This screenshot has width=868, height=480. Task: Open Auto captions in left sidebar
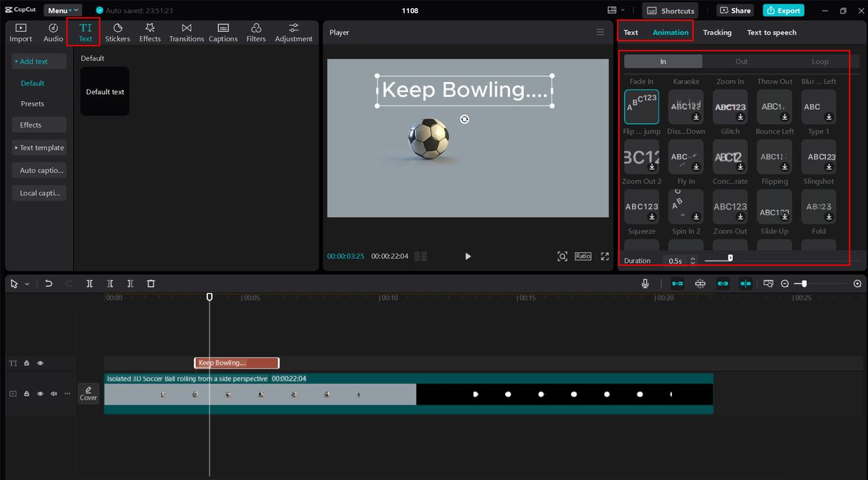[39, 170]
